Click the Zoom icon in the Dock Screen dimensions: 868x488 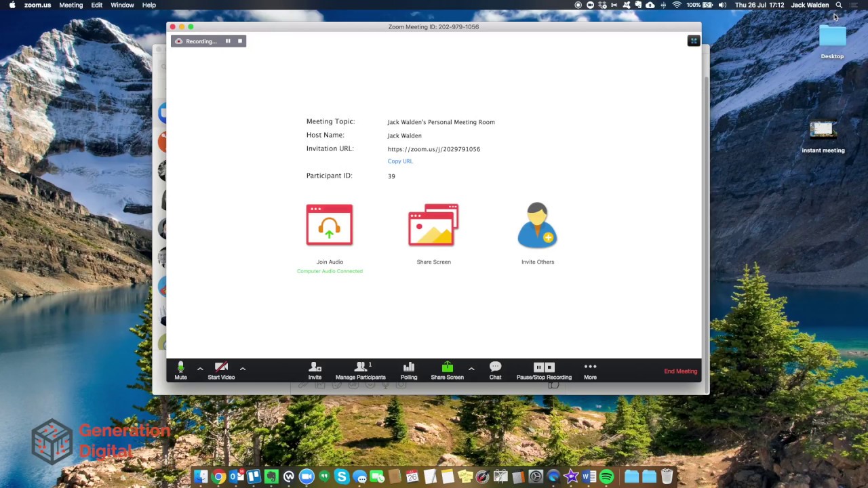point(307,476)
